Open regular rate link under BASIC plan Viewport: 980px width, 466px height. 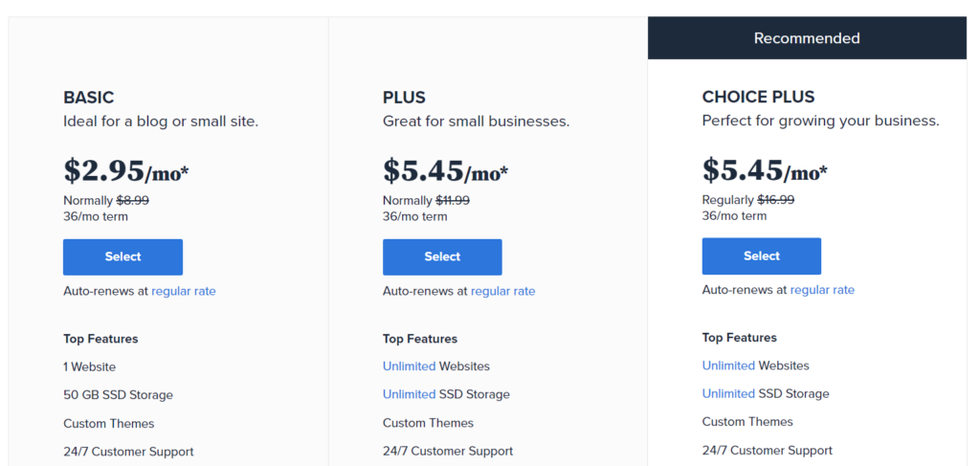tap(184, 291)
